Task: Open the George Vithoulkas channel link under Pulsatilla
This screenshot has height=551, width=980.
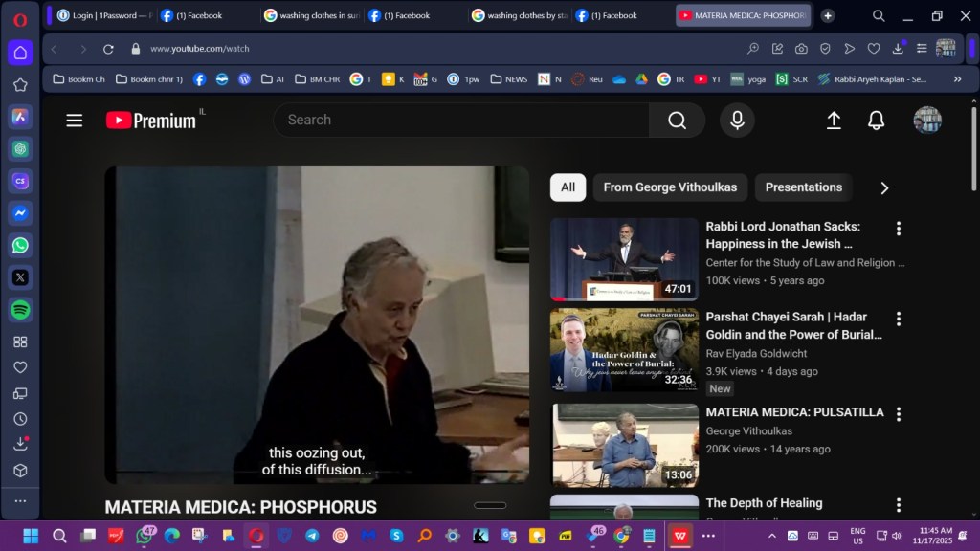Action: pos(747,431)
